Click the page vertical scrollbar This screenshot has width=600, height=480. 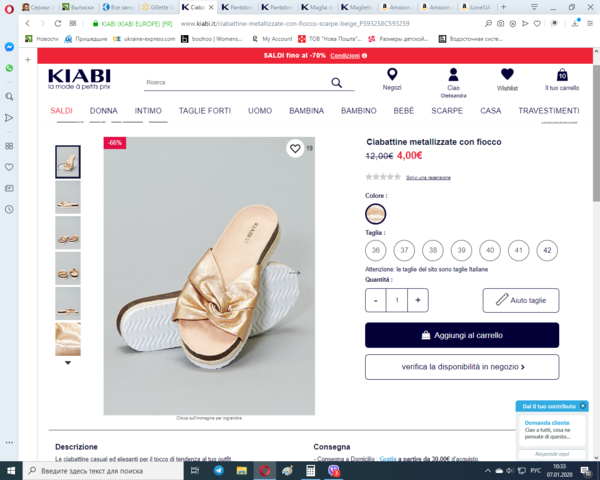(x=596, y=132)
